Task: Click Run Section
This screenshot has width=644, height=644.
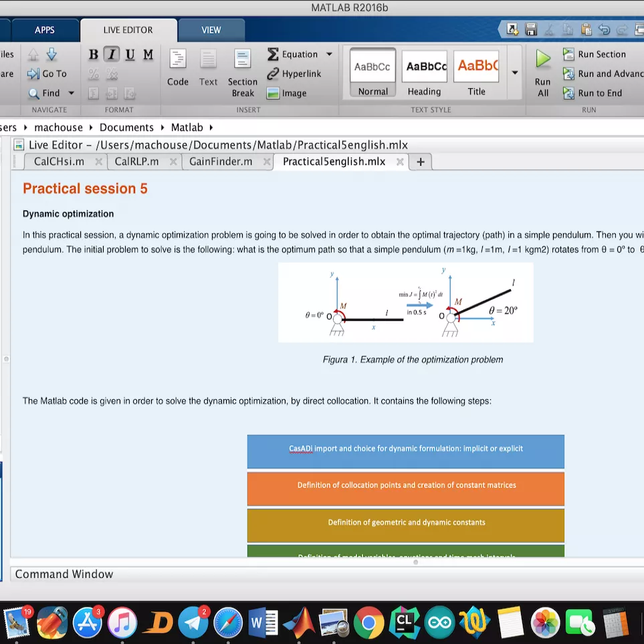Action: click(x=595, y=54)
